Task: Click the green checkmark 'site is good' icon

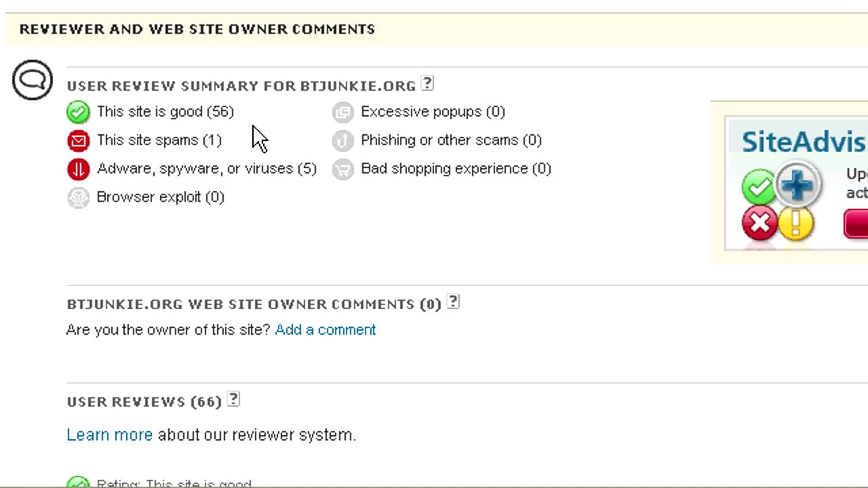Action: 78,112
